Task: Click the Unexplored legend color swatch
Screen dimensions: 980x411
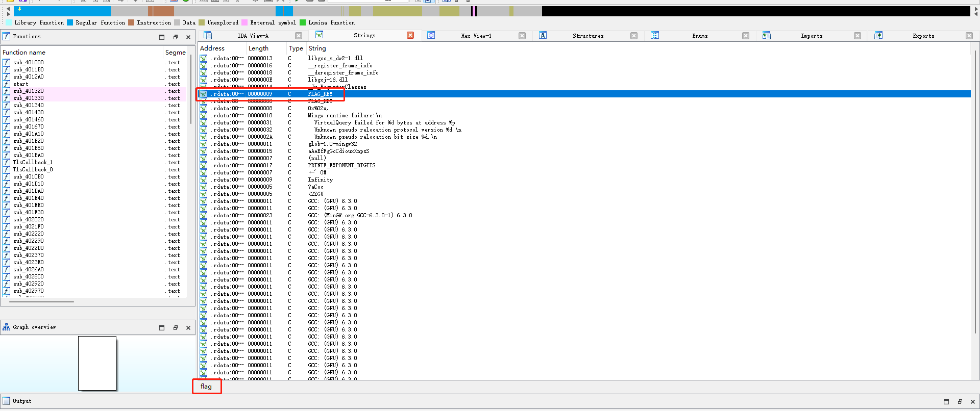Action: 202,22
